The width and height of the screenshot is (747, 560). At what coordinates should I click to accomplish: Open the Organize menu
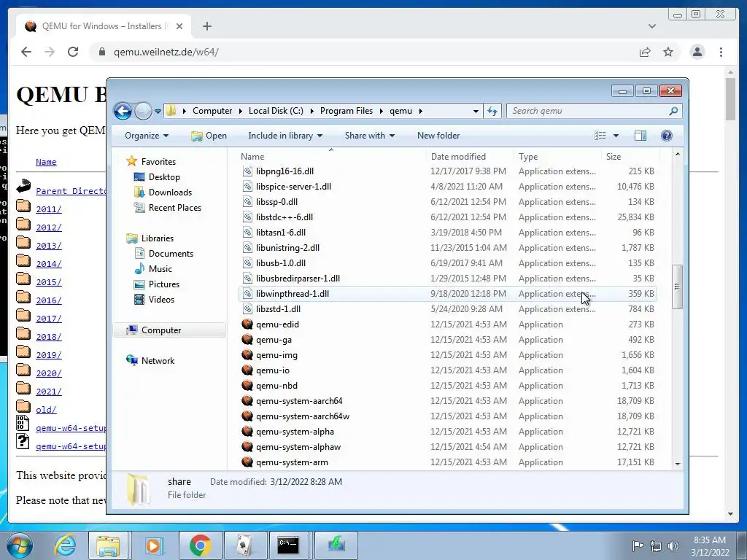click(146, 136)
